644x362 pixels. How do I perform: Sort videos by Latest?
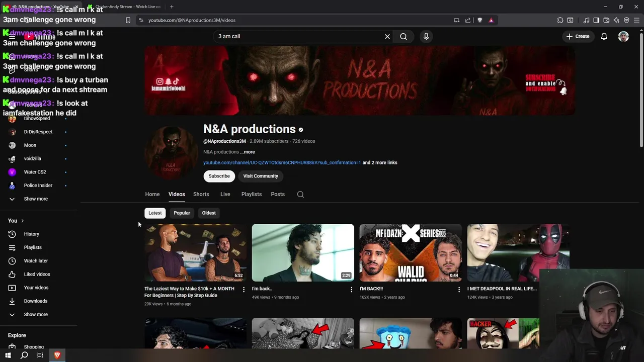point(155,213)
